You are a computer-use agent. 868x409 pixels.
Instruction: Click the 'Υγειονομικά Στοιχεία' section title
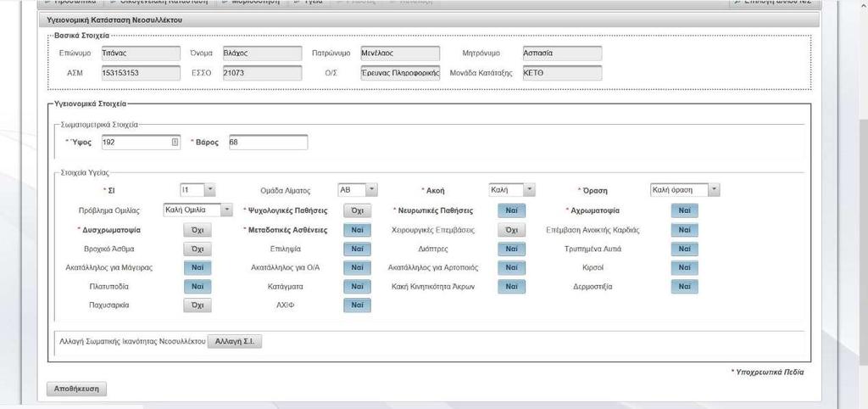[x=90, y=103]
